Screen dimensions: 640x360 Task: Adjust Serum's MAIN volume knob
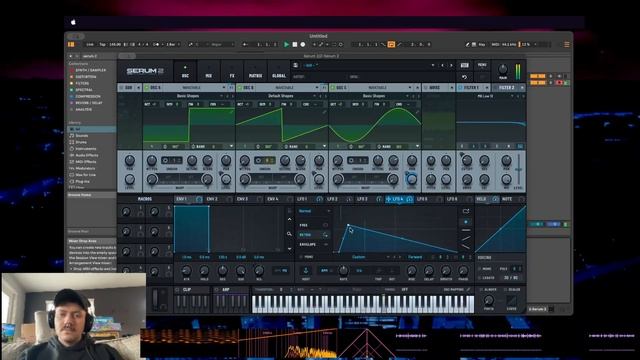tap(503, 69)
